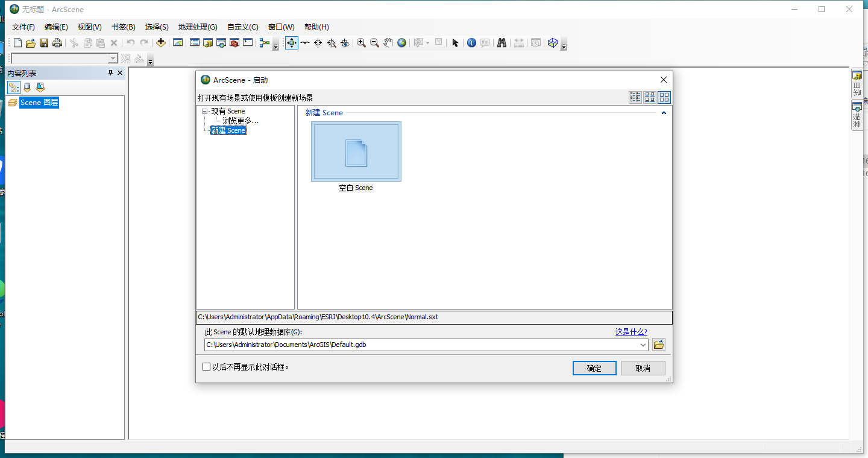Open the 3D layer dropdown in the toolbar
Screen dimensions: 868x458
113,59
